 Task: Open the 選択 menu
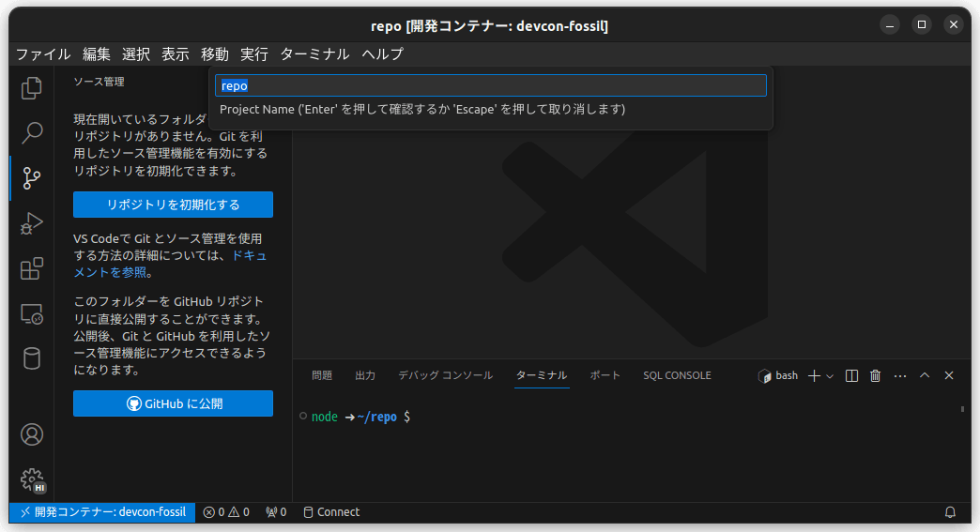click(x=135, y=54)
